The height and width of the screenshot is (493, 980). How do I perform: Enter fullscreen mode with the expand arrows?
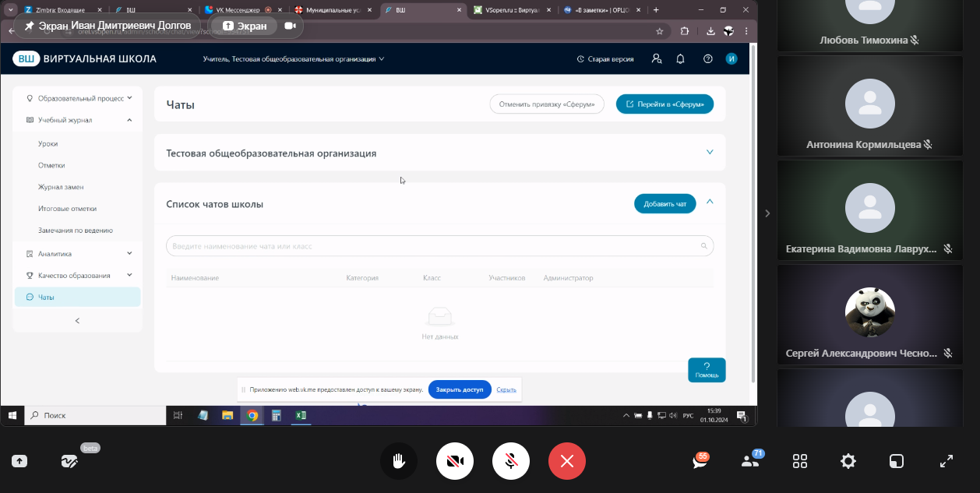(947, 461)
